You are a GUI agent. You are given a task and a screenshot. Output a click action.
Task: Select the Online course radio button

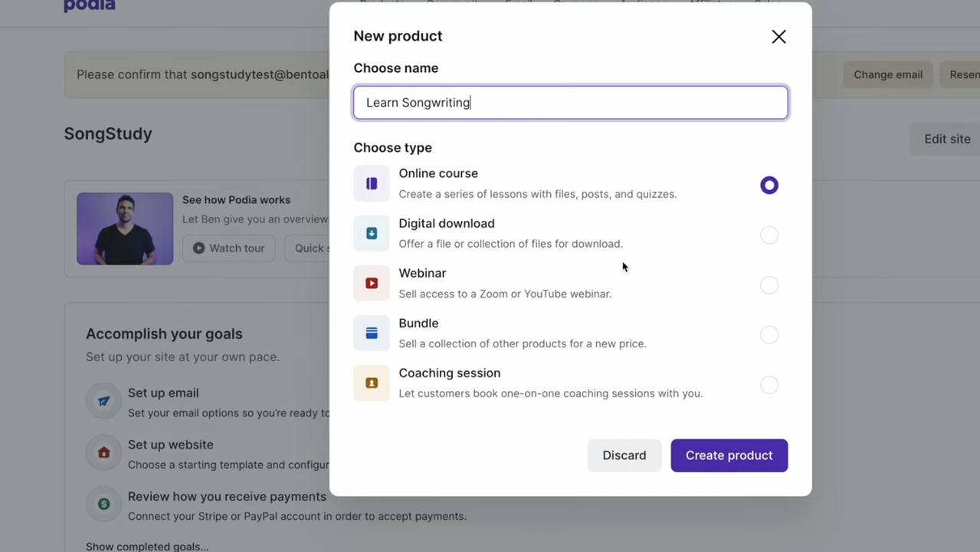tap(769, 186)
